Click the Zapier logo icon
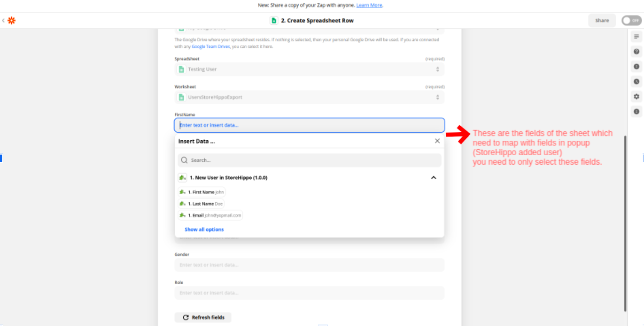The image size is (644, 326). tap(12, 21)
